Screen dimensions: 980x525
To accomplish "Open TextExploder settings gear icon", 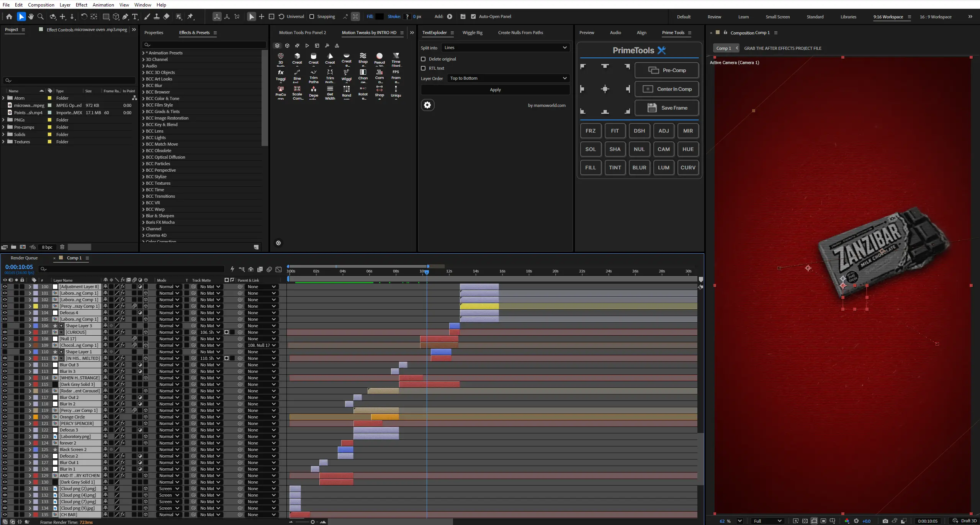I will (x=427, y=105).
